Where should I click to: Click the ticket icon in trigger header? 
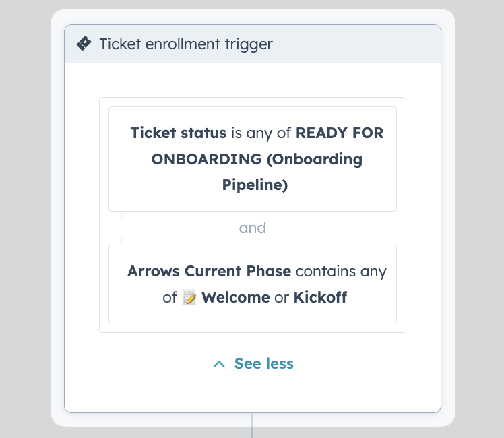point(84,43)
